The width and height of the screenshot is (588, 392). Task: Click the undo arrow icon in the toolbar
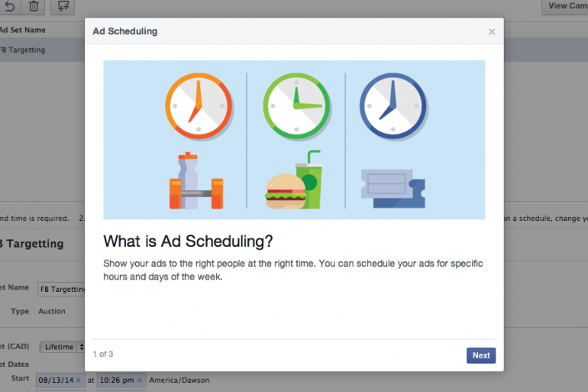click(x=9, y=7)
